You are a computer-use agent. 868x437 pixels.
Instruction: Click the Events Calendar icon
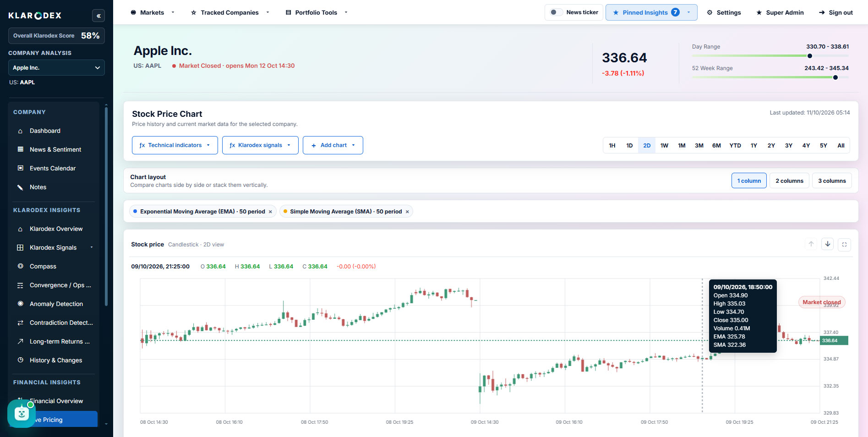pos(20,168)
